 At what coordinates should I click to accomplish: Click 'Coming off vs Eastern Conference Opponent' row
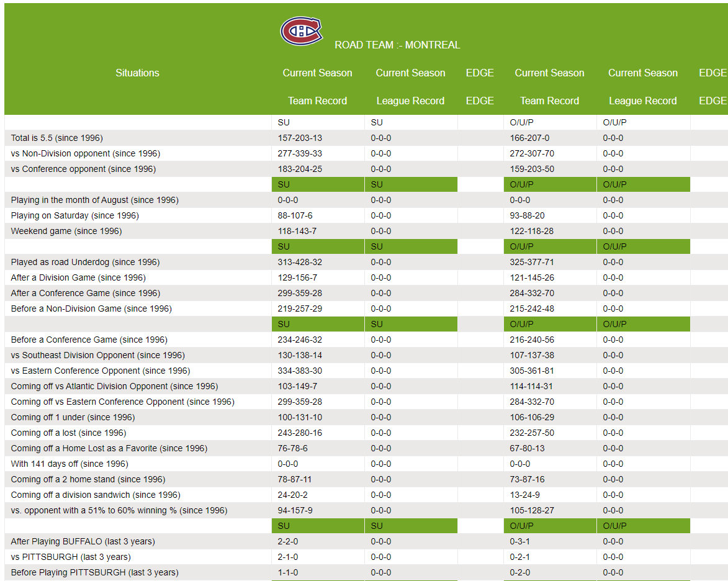(366, 402)
